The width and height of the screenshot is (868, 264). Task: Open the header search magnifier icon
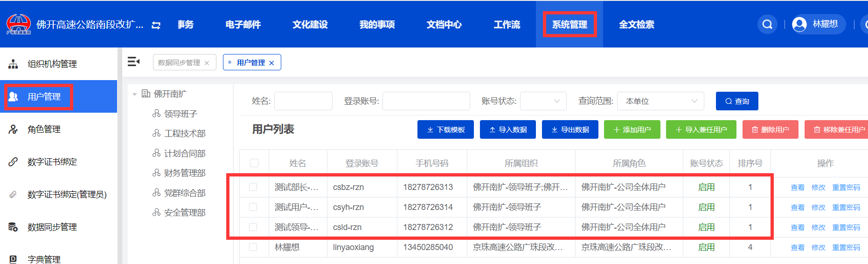(767, 24)
